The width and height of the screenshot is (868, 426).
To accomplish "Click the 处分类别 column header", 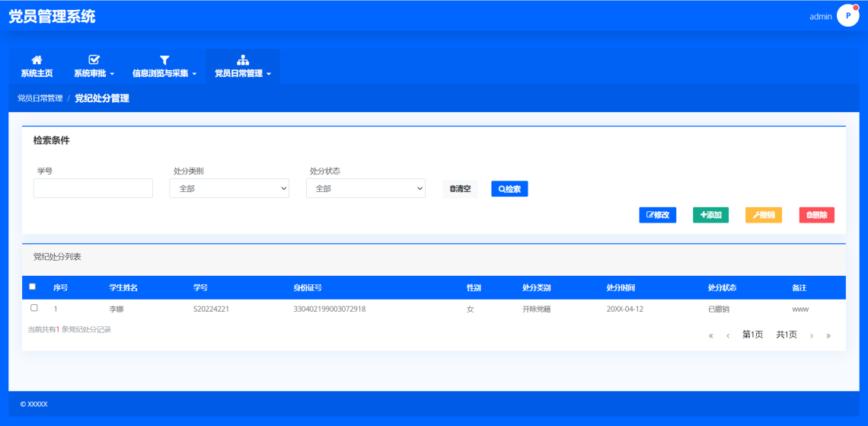I will 537,287.
